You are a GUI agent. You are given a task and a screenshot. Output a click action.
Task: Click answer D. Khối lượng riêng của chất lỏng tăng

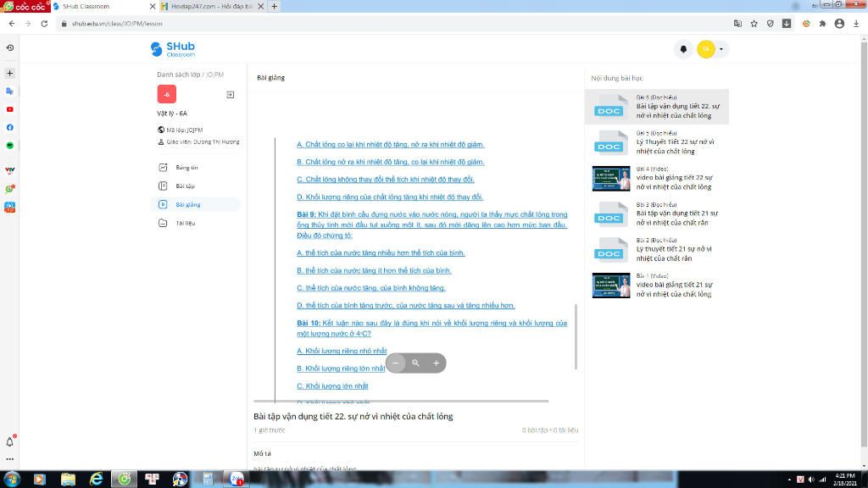[x=390, y=197]
